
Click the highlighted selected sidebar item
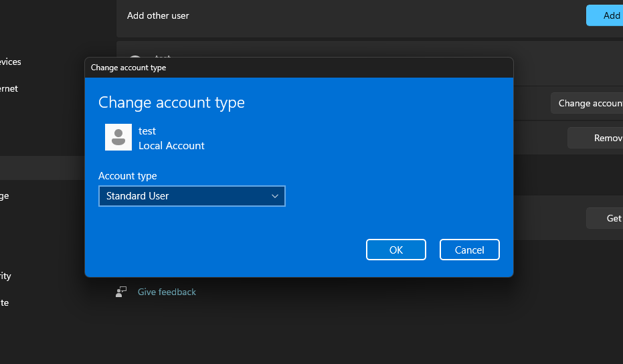tap(40, 169)
